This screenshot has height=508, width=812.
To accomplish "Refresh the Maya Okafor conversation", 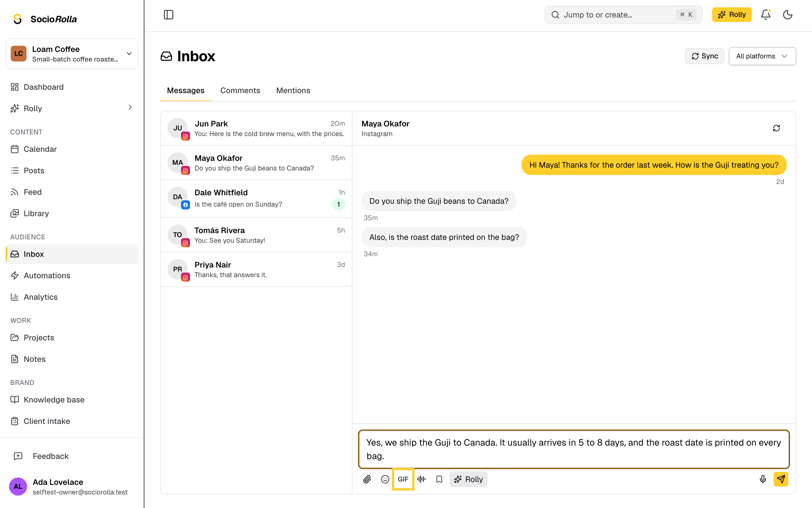I will [x=776, y=128].
